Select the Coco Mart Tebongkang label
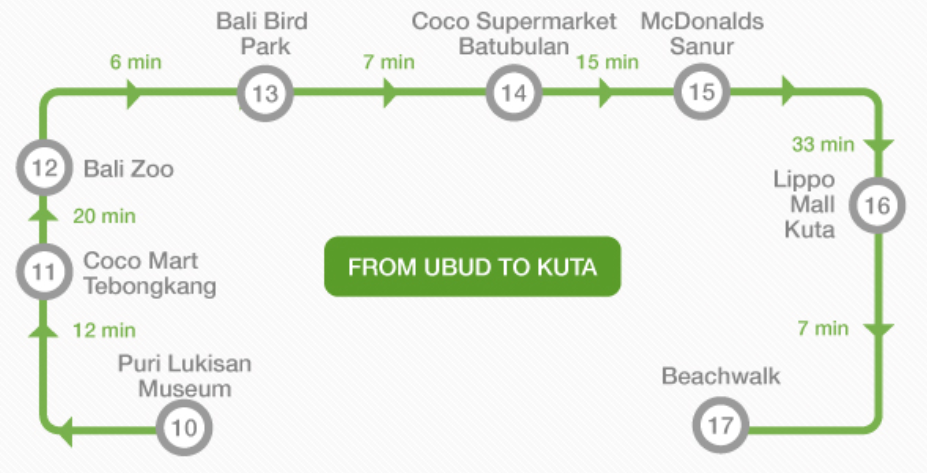This screenshot has height=473, width=927. point(150,273)
